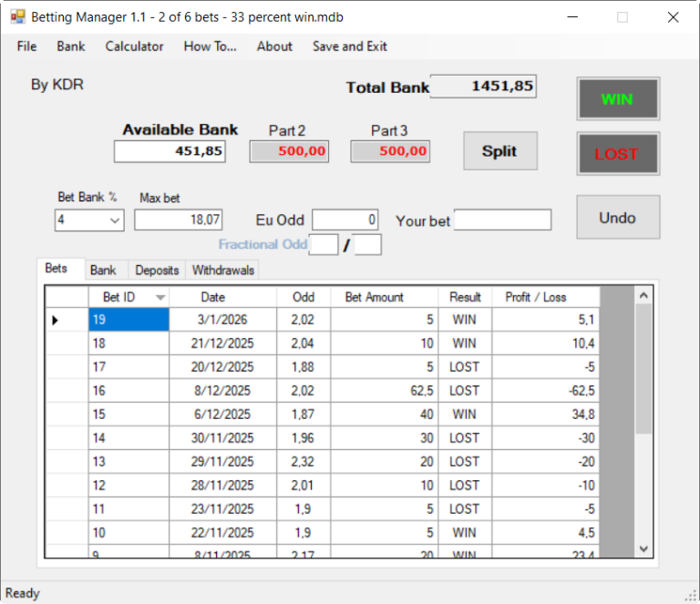Open the File menu

26,46
